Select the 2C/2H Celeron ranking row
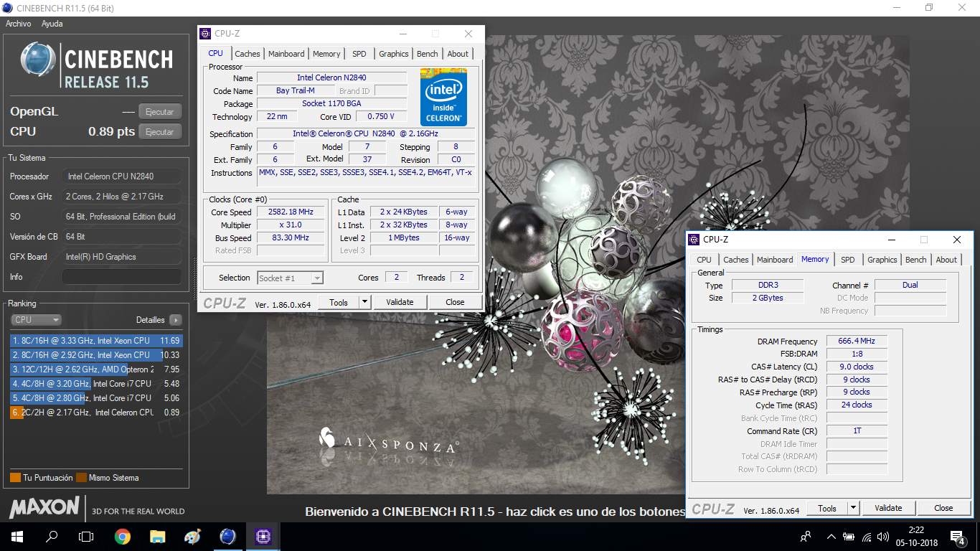Screen dimensions: 980x551 point(95,413)
